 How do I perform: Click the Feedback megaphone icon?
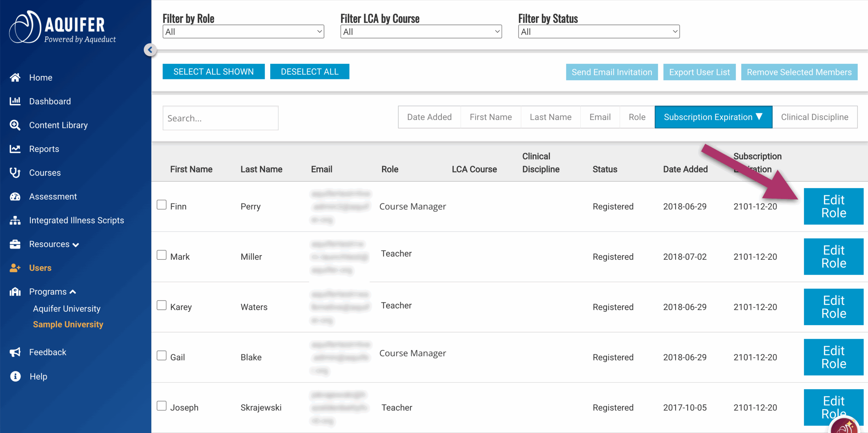(15, 352)
